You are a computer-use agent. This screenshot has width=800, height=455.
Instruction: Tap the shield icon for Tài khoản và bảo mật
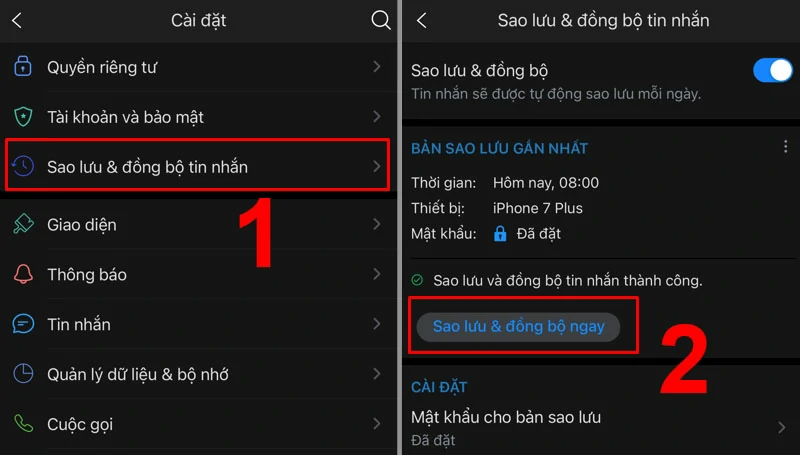pos(23,117)
